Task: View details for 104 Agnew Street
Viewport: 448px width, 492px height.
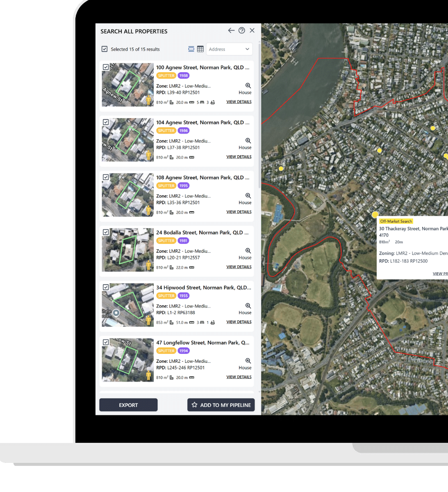Action: click(239, 157)
